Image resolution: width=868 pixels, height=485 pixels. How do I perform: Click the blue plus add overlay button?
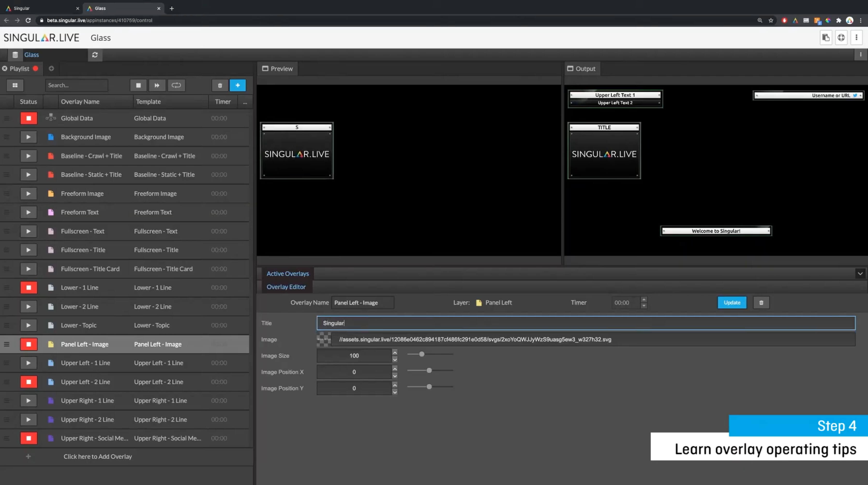tap(237, 85)
